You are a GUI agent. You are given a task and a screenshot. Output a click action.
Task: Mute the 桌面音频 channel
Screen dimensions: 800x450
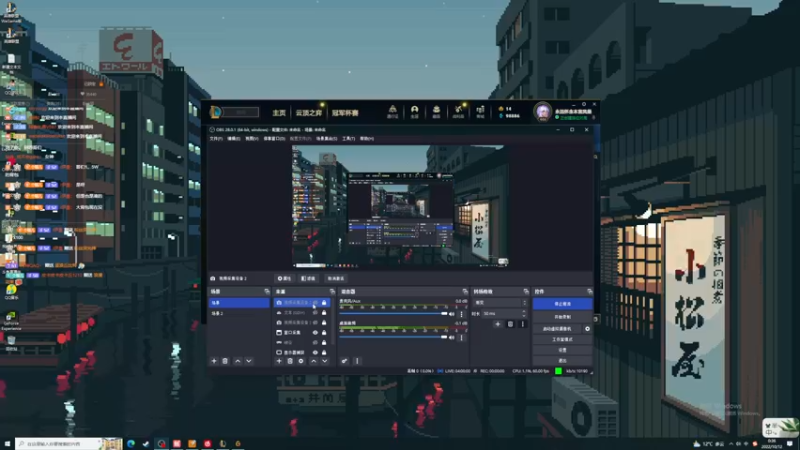click(x=452, y=337)
